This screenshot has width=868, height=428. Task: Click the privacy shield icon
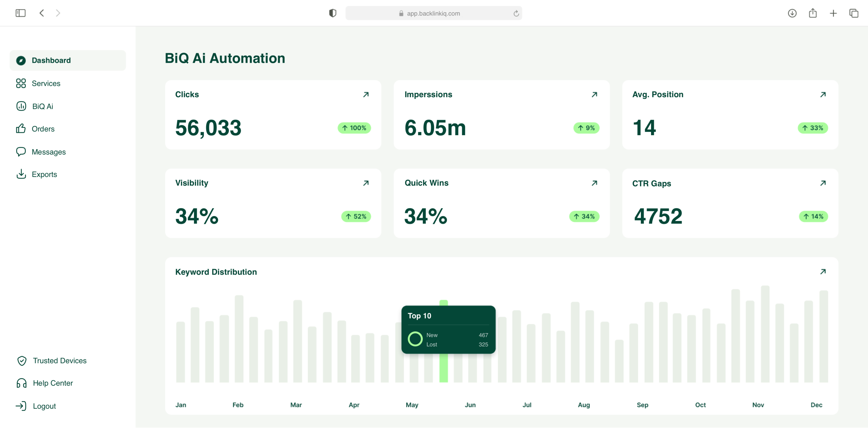click(333, 13)
